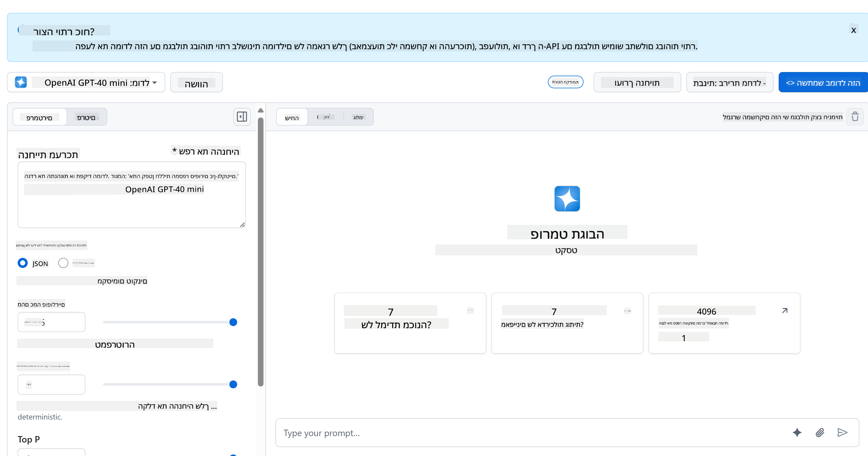Image resolution: width=868 pixels, height=456 pixels.
Task: Click the השווה compare button
Action: point(197,83)
